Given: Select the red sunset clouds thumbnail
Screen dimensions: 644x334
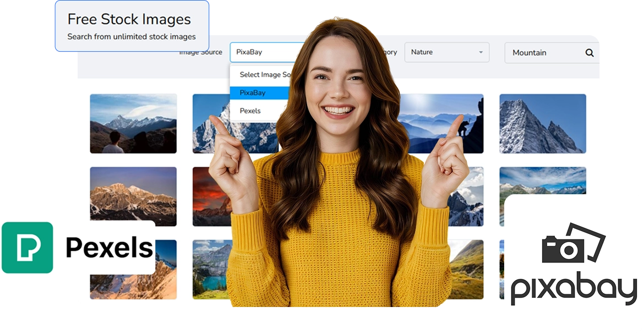Looking at the screenshot, I should (x=213, y=196).
